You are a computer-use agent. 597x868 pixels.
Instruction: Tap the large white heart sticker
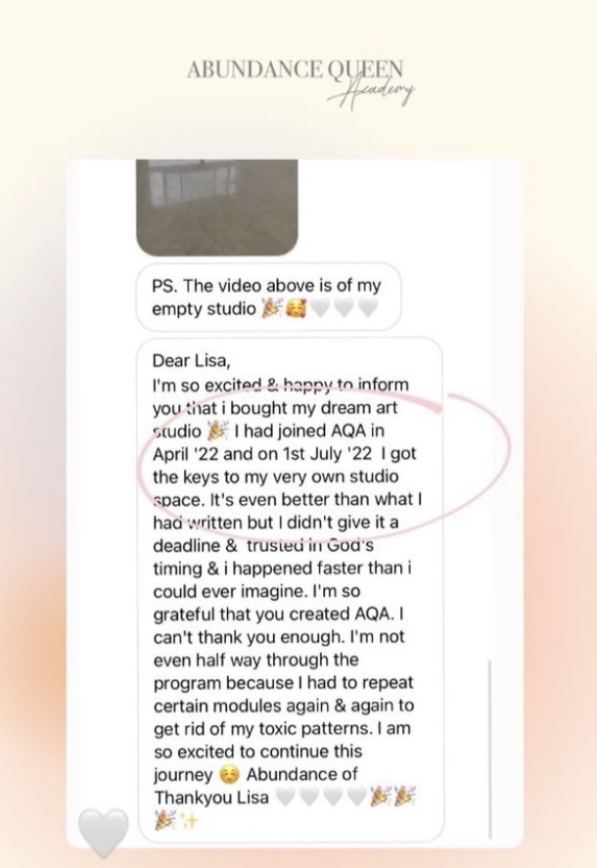click(x=104, y=832)
